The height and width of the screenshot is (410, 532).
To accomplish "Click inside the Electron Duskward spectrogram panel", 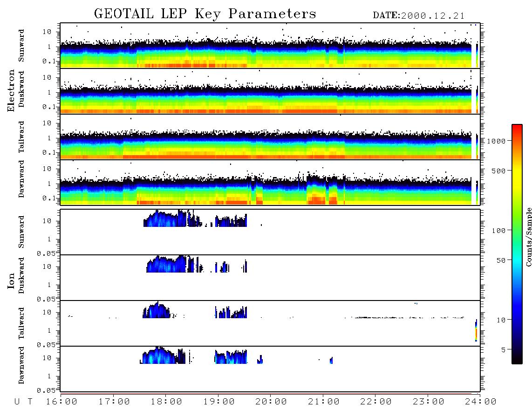I will point(270,91).
